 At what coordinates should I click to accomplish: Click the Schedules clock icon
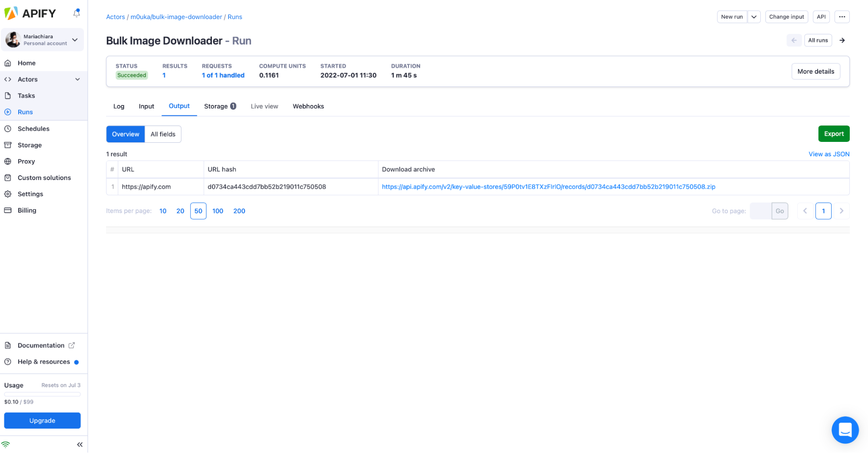pyautogui.click(x=8, y=128)
